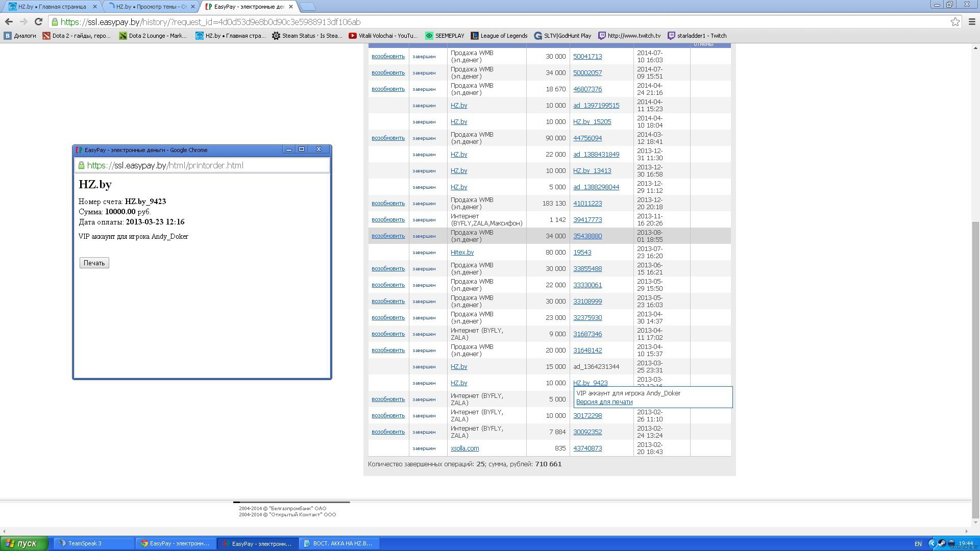Viewport: 980px width, 551px height.
Task: Click the browser forward arrow
Action: [x=23, y=22]
